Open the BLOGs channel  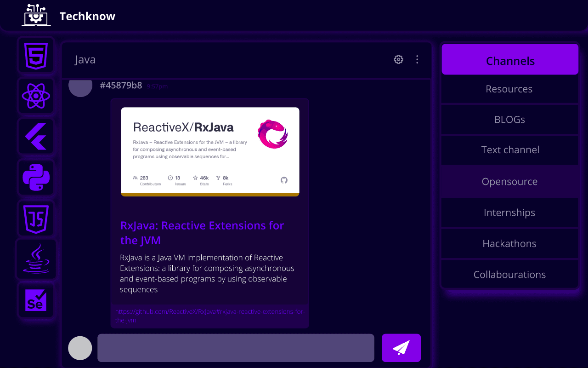coord(510,120)
